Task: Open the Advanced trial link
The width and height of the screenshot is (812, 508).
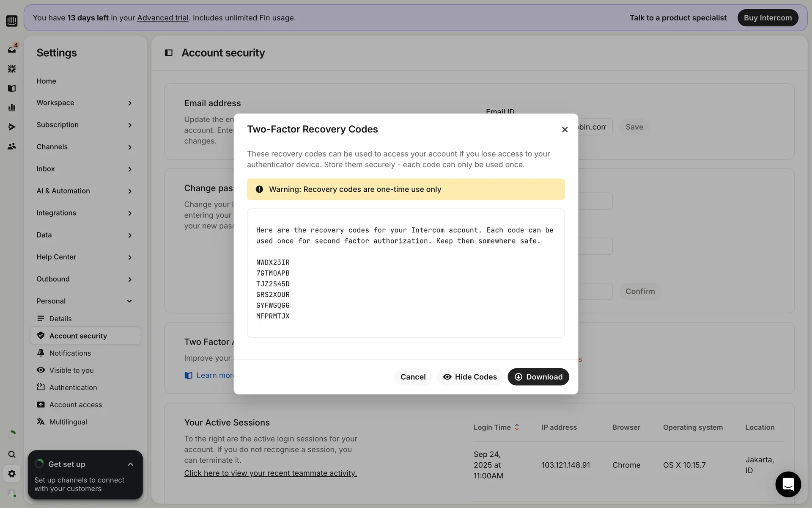Action: (x=163, y=18)
